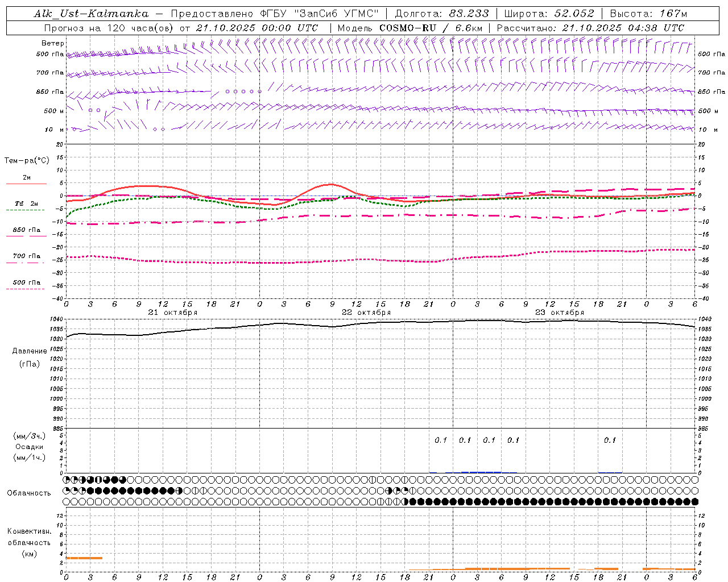Click the station name Alk_Ust-Kalmanka
This screenshot has height=582, width=728.
91,14
